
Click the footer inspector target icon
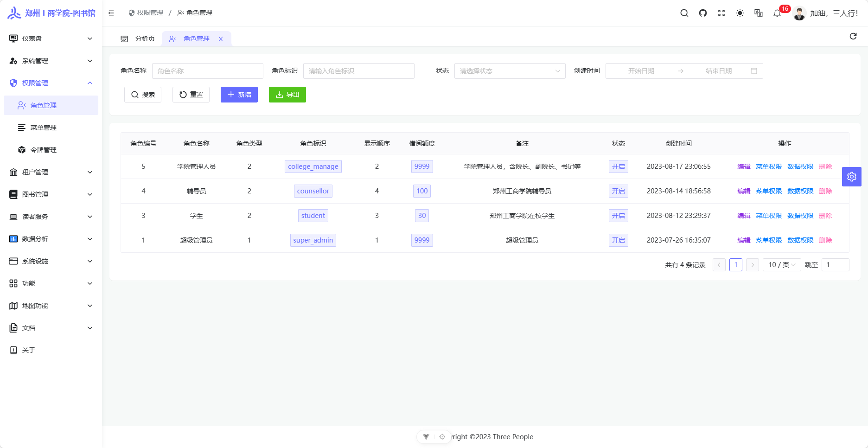coord(442,436)
